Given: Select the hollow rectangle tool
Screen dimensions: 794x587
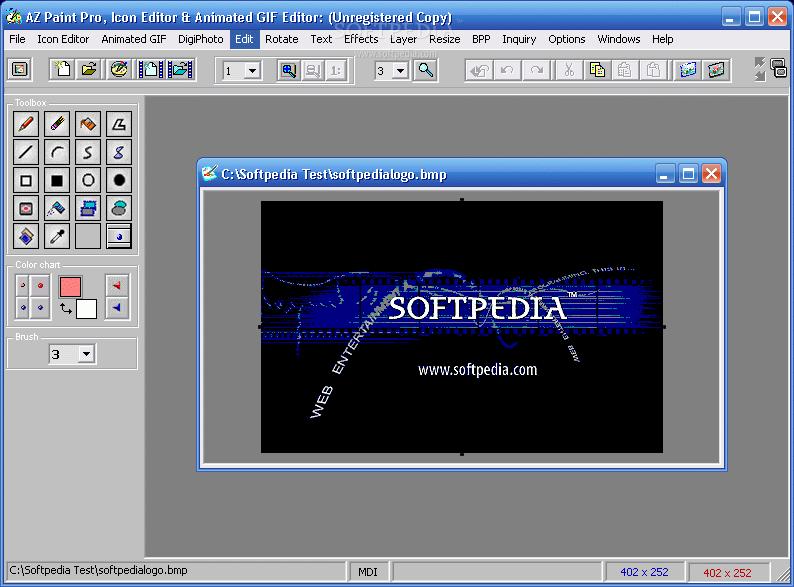Looking at the screenshot, I should (26, 180).
